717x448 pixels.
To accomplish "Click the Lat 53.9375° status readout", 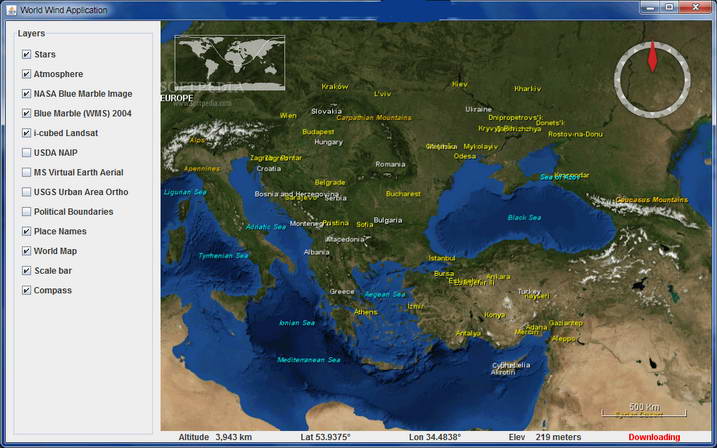I will pyautogui.click(x=325, y=437).
